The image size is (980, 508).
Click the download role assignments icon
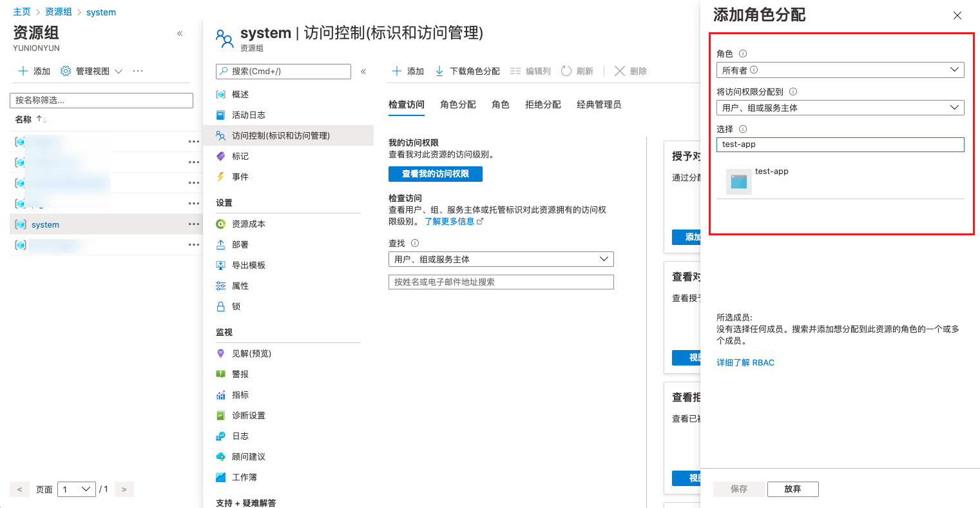pos(439,71)
